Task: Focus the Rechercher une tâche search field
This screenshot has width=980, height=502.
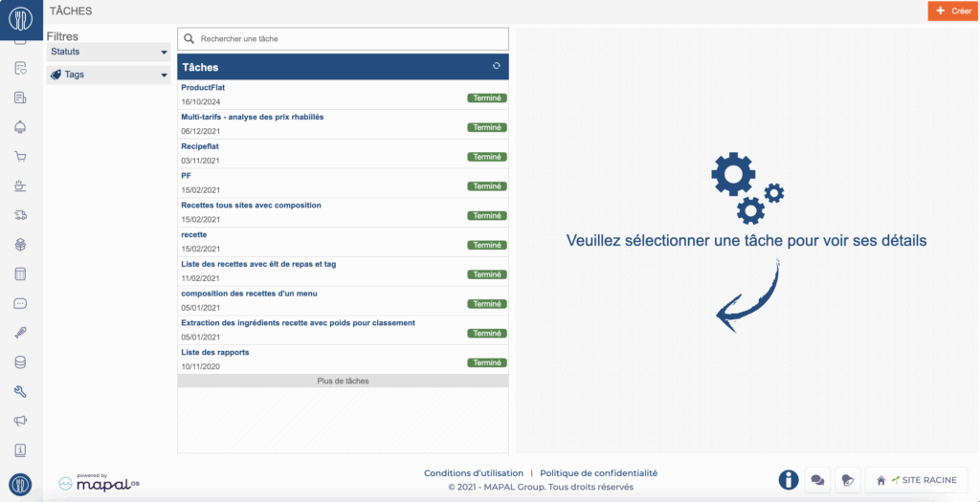Action: (349, 39)
